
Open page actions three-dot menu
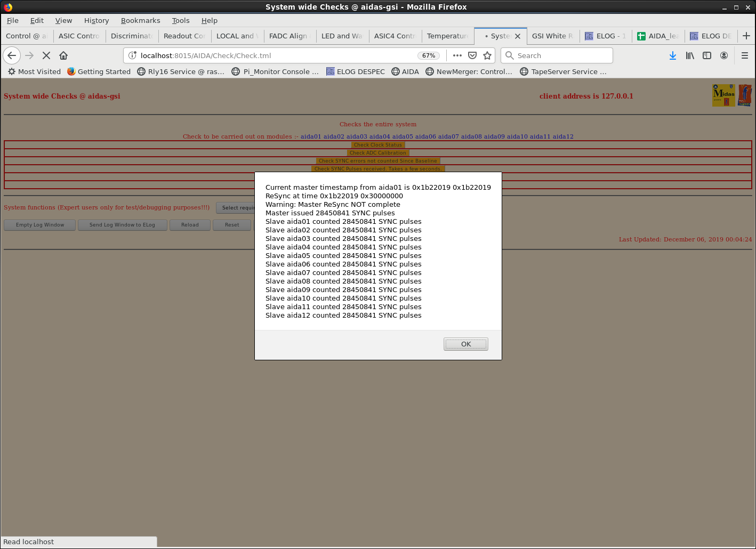(457, 55)
